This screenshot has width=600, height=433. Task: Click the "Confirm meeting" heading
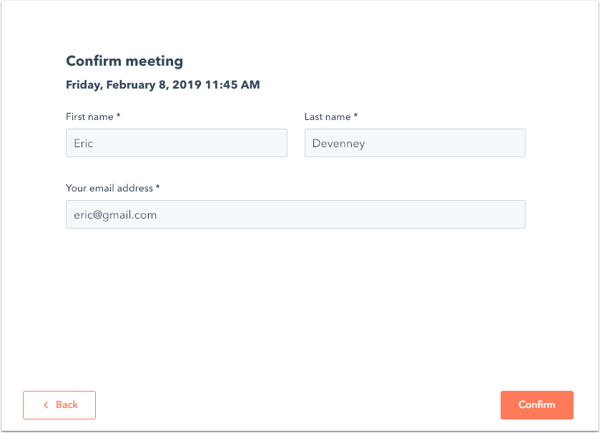coord(124,61)
